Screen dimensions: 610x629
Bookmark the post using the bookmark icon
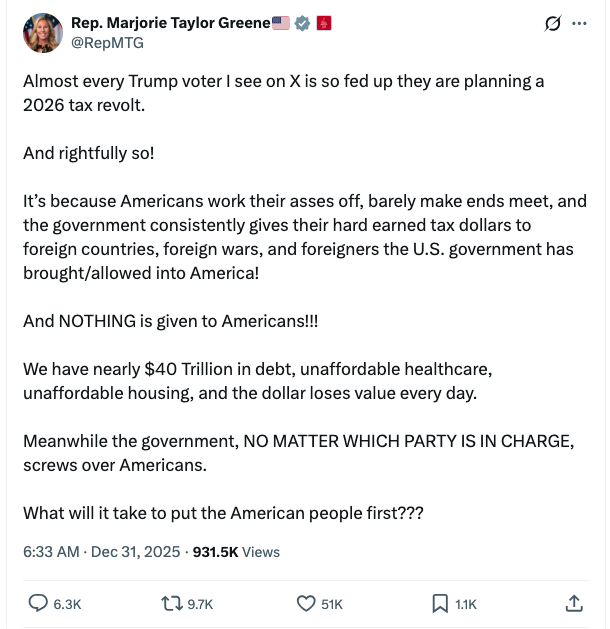tap(440, 603)
